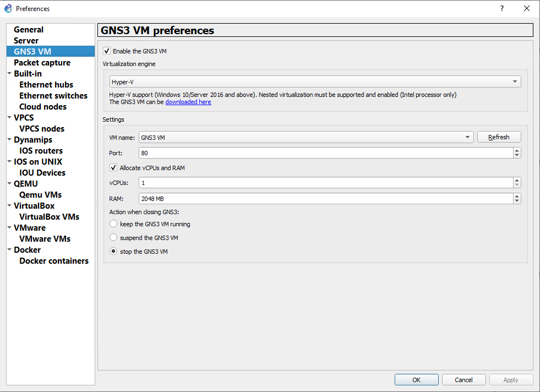Select suspend the GNS3 VM option
The image size is (540, 392).
113,238
